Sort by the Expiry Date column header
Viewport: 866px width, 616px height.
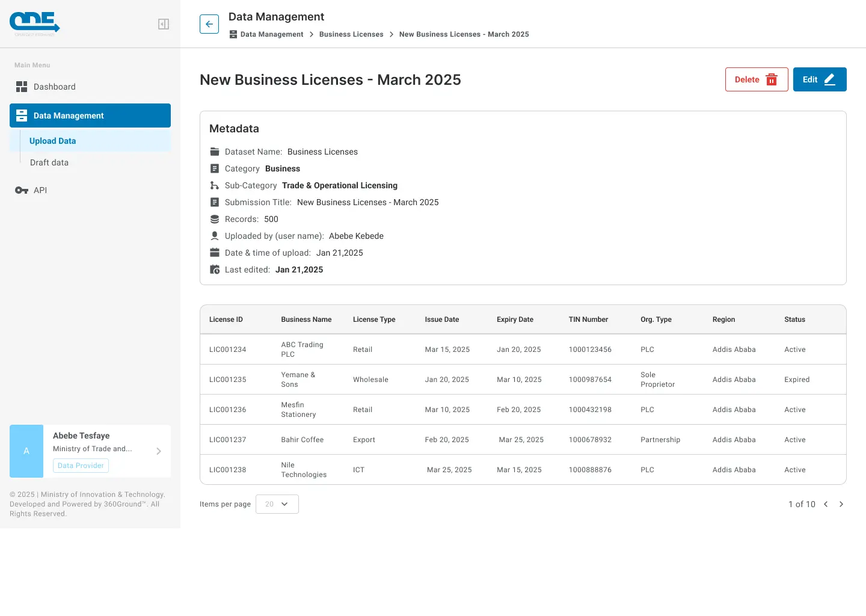click(x=515, y=319)
